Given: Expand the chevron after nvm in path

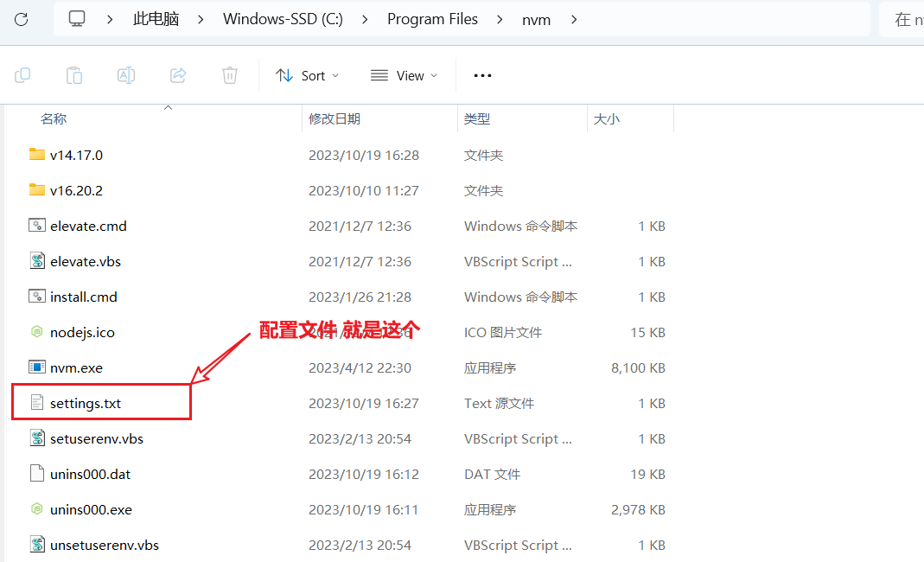Looking at the screenshot, I should tap(574, 19).
